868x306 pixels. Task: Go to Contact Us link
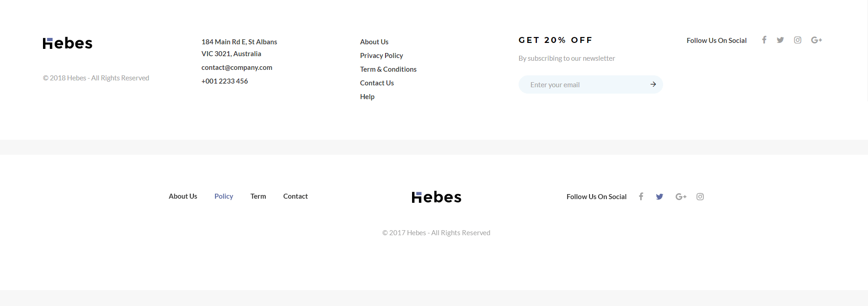tap(377, 83)
